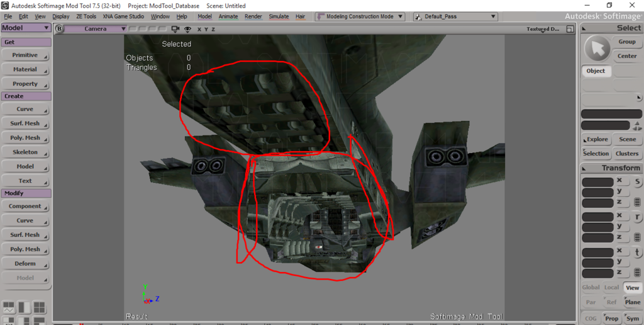Click the Sym symmetry button
This screenshot has width=644, height=325.
[633, 319]
